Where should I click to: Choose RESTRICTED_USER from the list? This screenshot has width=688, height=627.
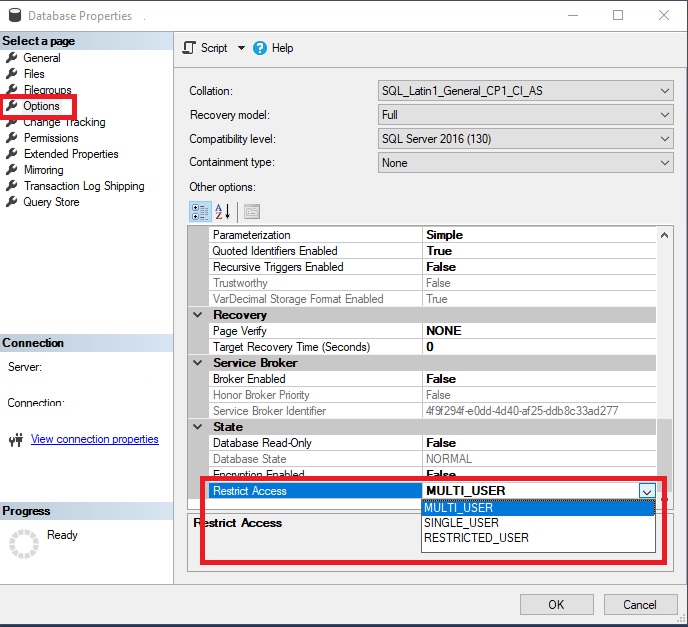click(476, 537)
